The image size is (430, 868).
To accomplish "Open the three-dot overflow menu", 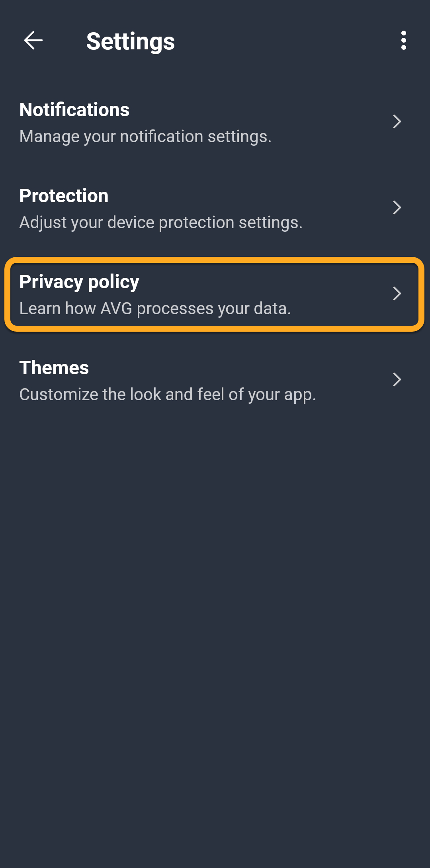I will click(403, 41).
